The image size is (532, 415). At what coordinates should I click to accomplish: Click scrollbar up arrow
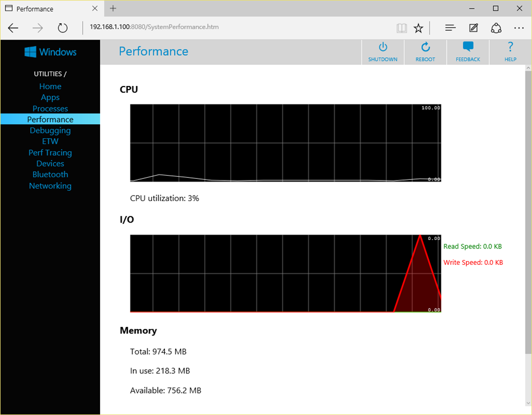528,68
